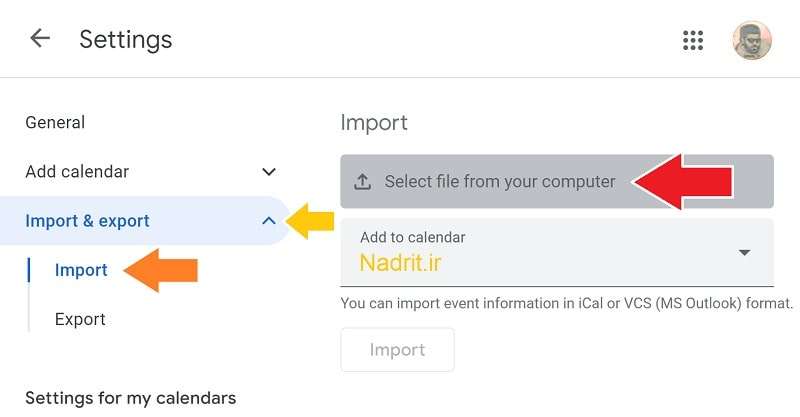Click the red arrow annotation
The width and height of the screenshot is (800, 417).
683,182
